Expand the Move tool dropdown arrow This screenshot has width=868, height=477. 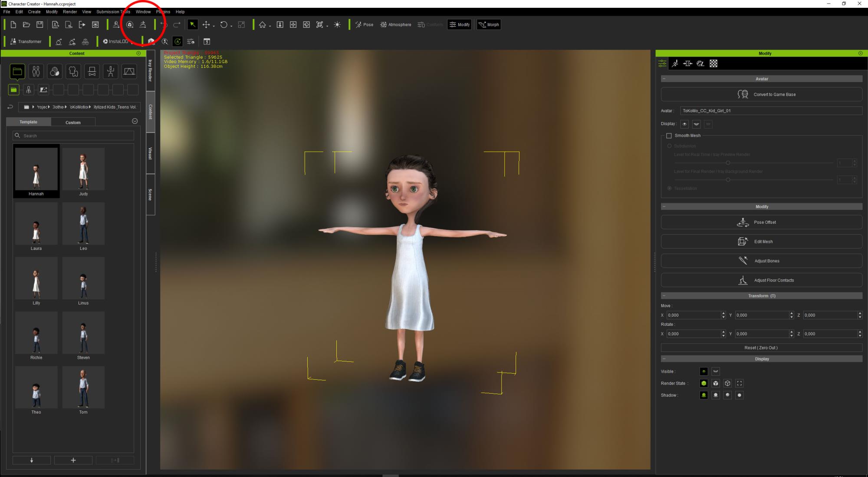214,26
